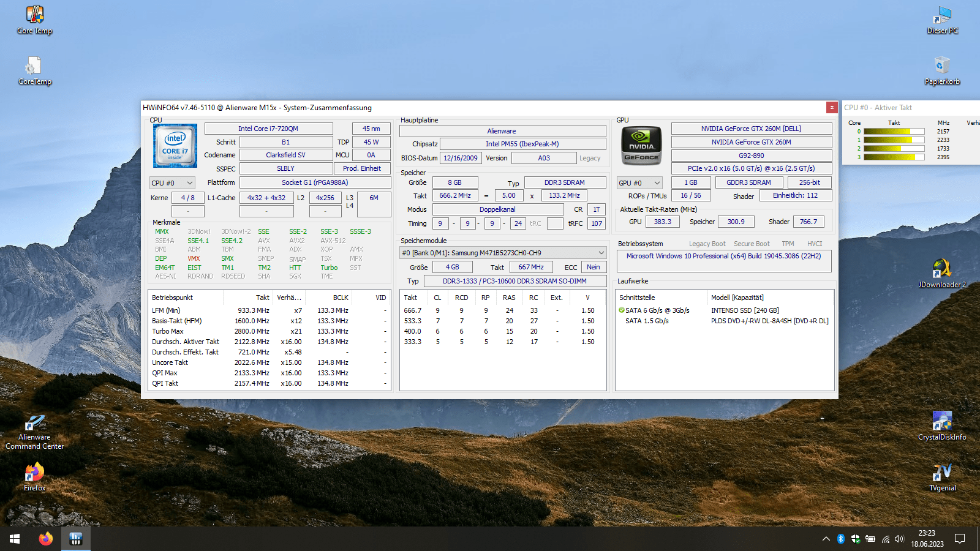Open Dieser PC desktop icon
This screenshot has height=551, width=980.
click(x=942, y=20)
